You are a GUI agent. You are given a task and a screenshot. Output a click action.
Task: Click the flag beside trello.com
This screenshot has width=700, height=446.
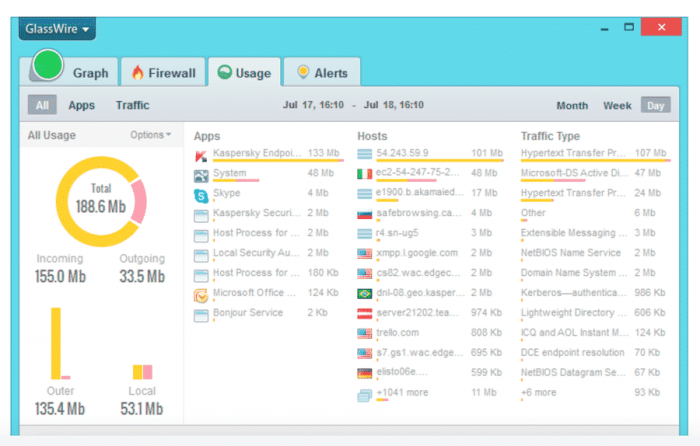tap(365, 333)
